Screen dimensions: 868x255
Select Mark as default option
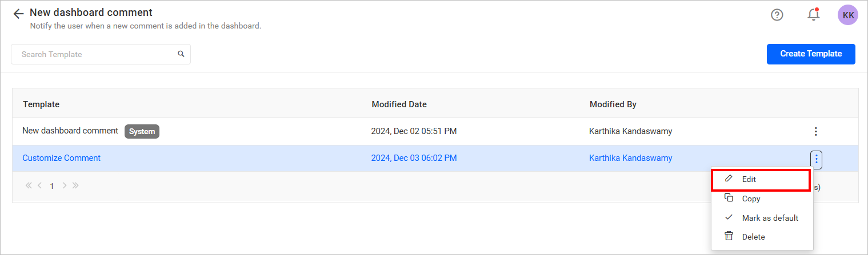[769, 218]
